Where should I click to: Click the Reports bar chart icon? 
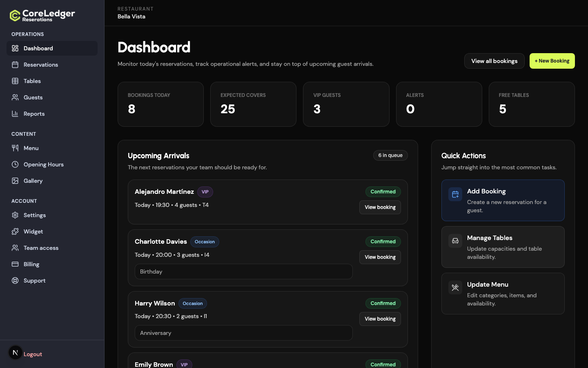tap(15, 114)
